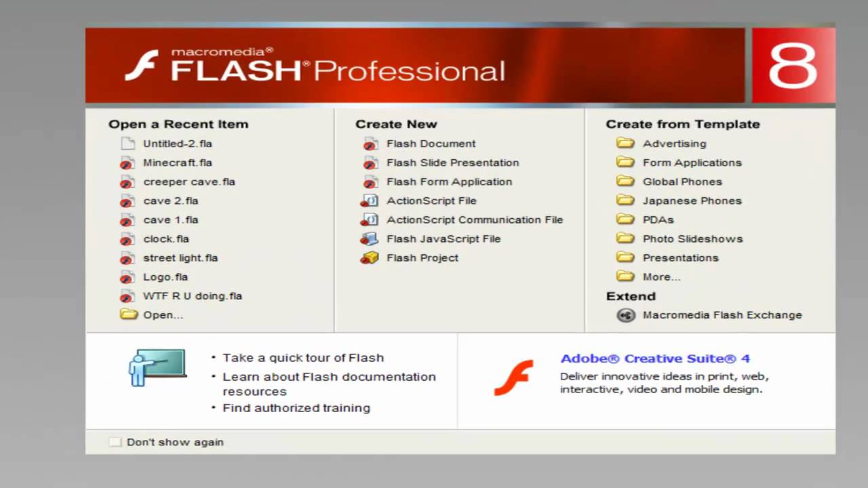Screen dimensions: 868x488
Task: Click the Flash Form Application icon
Action: coord(370,182)
